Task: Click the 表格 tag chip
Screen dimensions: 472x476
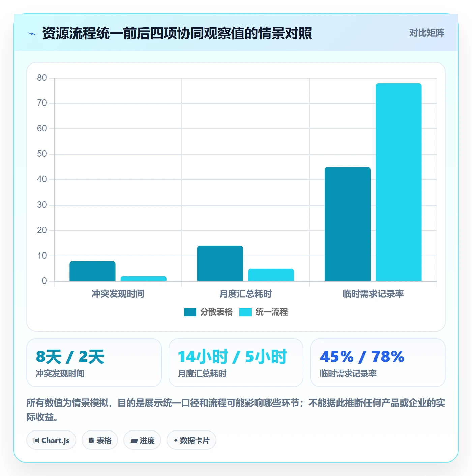Action: (x=100, y=440)
